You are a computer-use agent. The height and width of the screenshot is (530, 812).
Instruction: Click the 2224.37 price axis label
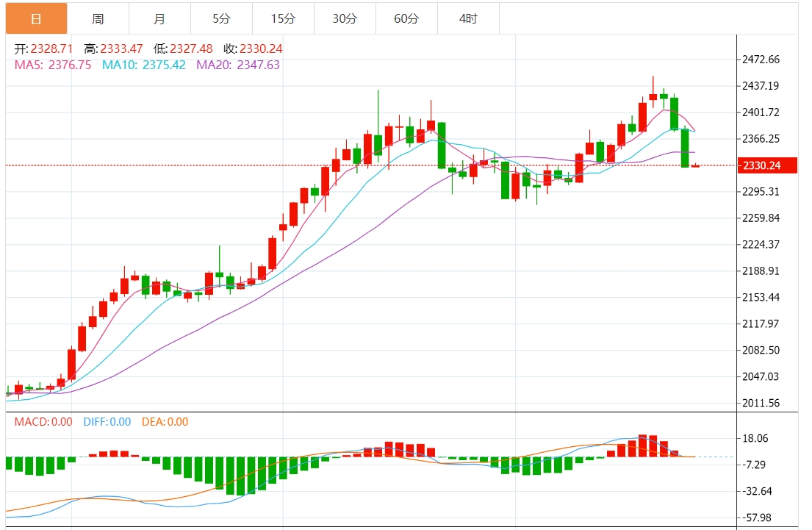(761, 245)
